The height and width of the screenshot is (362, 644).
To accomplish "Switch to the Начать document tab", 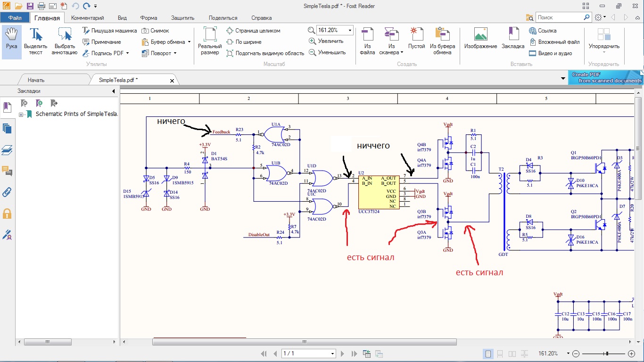I will [36, 80].
